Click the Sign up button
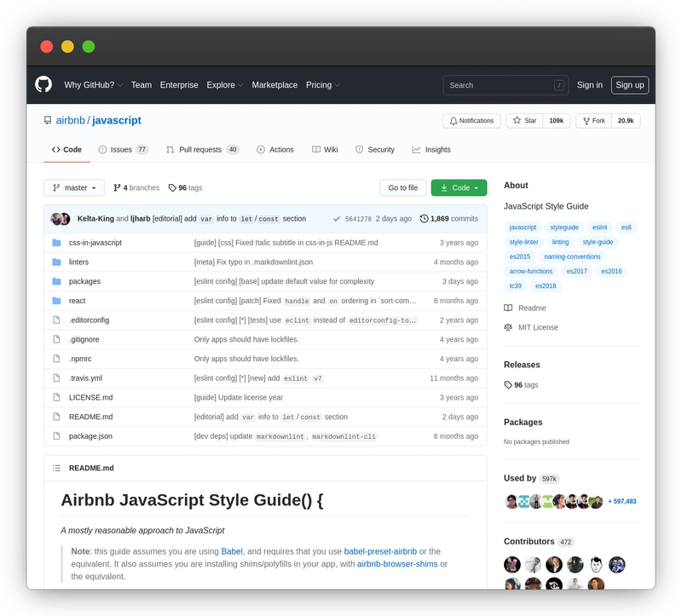Viewport: 682px width, 616px height. [630, 84]
